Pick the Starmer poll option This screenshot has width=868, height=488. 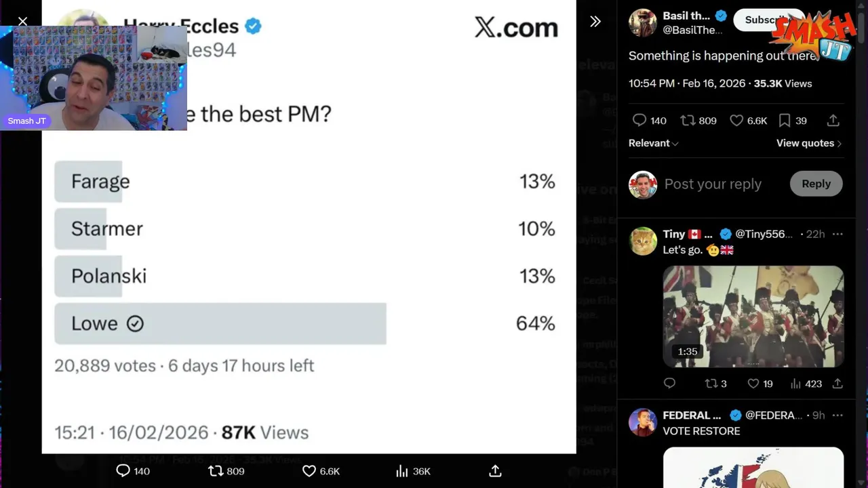click(107, 228)
